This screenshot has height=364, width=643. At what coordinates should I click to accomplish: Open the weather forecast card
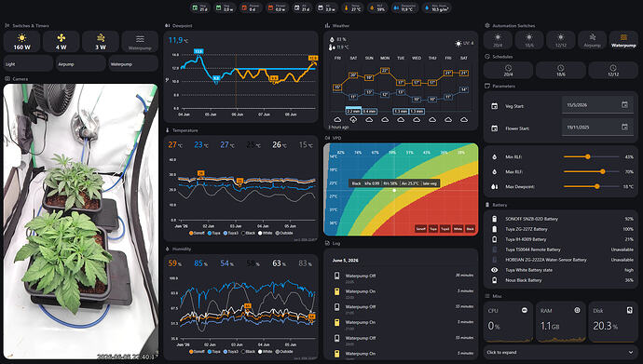point(401,81)
